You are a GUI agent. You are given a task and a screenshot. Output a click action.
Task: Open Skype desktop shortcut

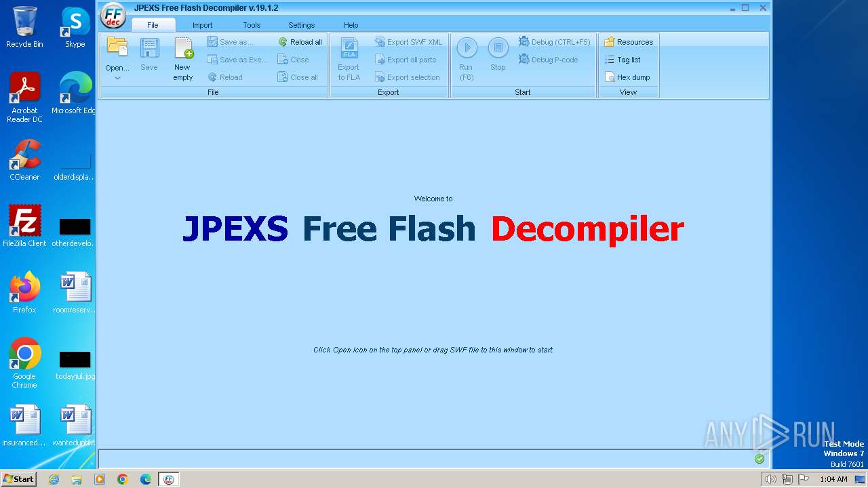click(75, 27)
